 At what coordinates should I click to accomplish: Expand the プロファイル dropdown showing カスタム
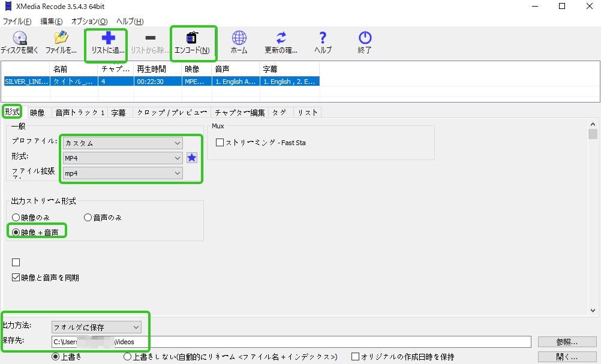[122, 143]
